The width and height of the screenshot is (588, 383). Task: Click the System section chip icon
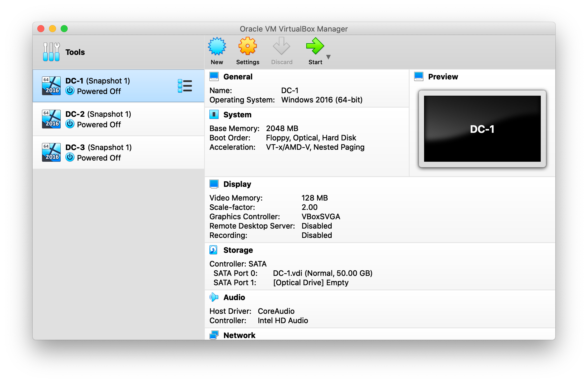213,114
